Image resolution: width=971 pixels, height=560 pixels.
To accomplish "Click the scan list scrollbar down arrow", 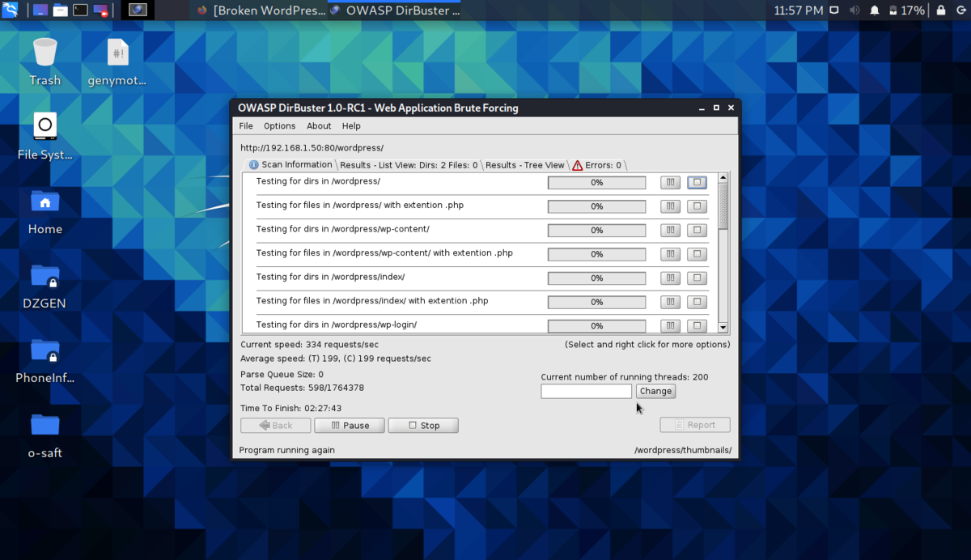I will 723,328.
